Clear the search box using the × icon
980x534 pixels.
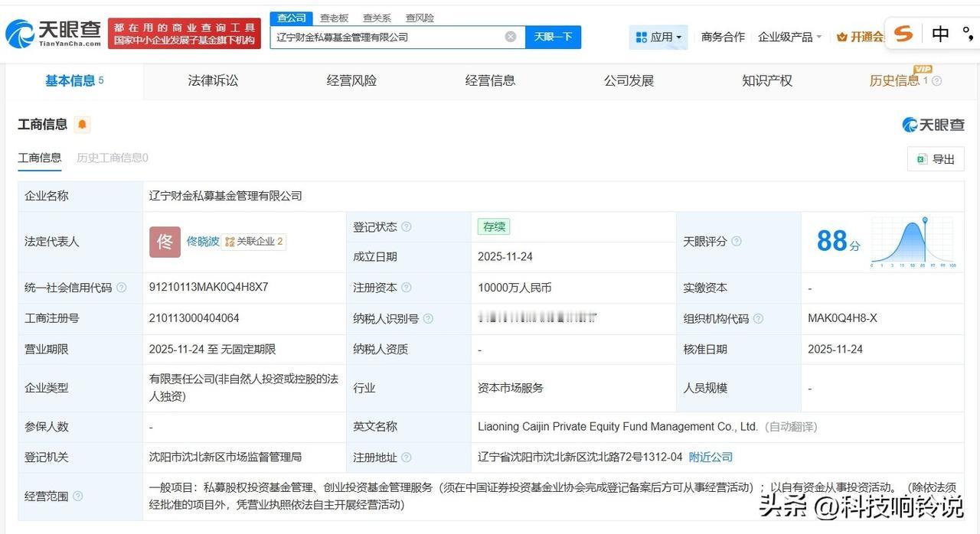coord(510,36)
